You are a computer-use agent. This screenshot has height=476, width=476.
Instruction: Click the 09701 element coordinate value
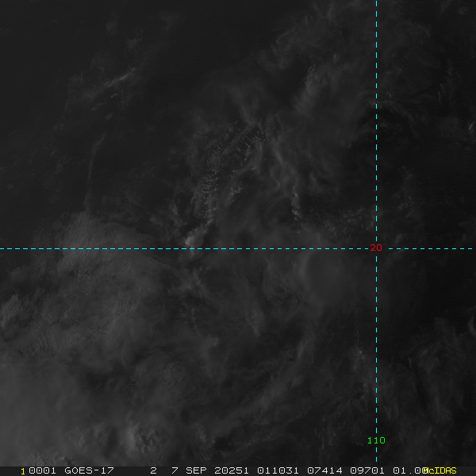[367, 470]
